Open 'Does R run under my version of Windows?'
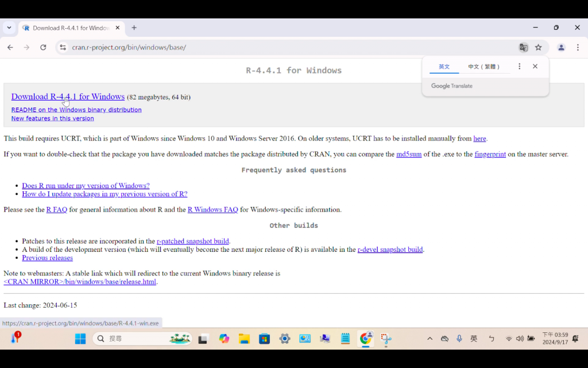Image resolution: width=588 pixels, height=368 pixels. [86, 186]
